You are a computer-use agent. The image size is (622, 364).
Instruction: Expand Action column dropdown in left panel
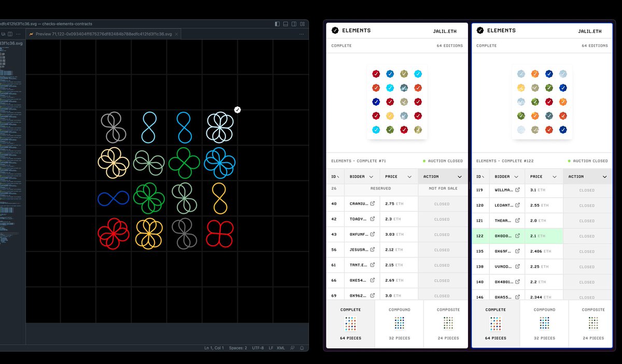point(459,177)
